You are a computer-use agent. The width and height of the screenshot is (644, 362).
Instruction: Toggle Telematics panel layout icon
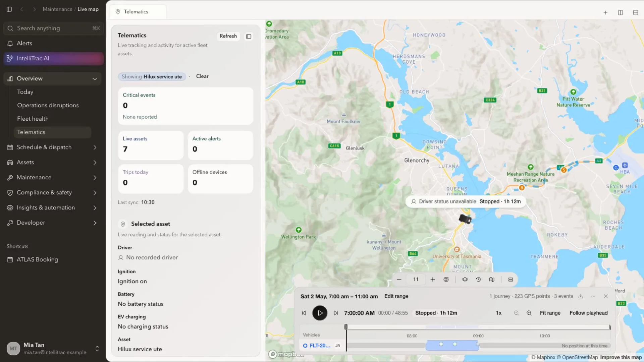[249, 36]
